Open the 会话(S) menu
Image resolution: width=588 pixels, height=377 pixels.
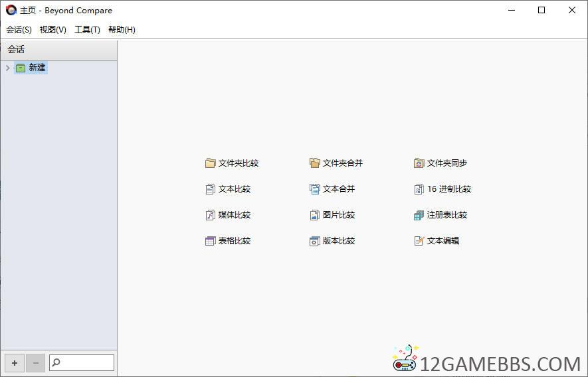click(19, 30)
